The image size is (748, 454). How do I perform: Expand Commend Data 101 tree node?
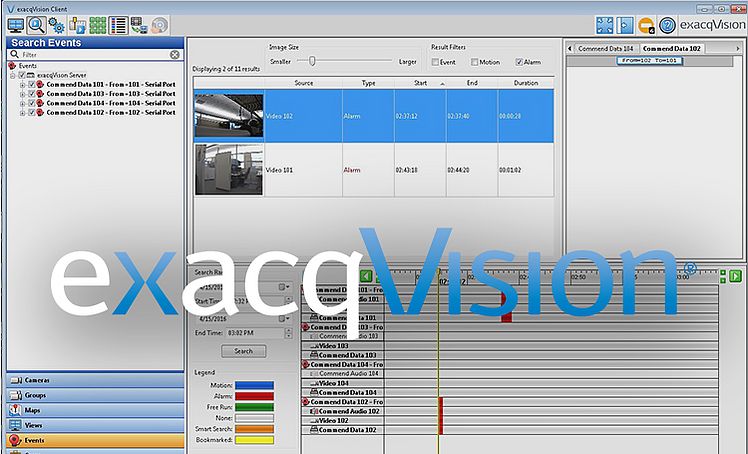pos(22,84)
